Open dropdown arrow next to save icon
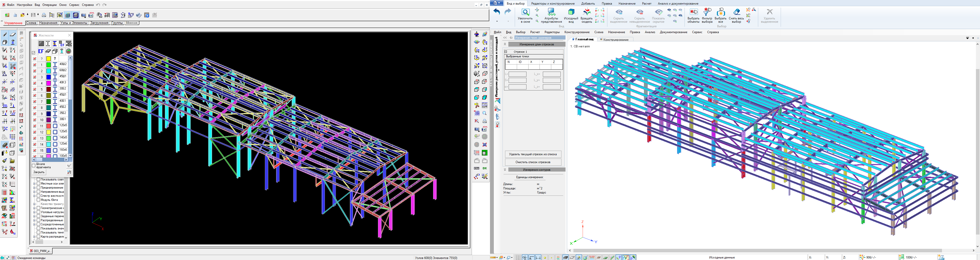 pos(38,15)
